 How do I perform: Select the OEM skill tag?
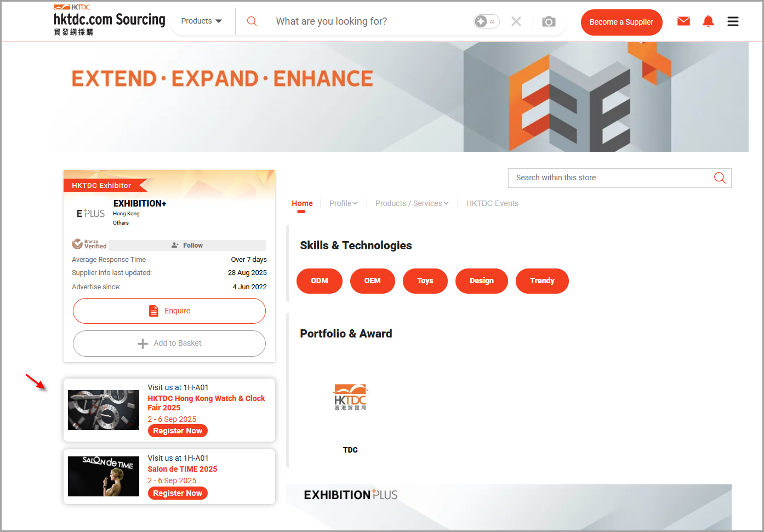coord(373,281)
